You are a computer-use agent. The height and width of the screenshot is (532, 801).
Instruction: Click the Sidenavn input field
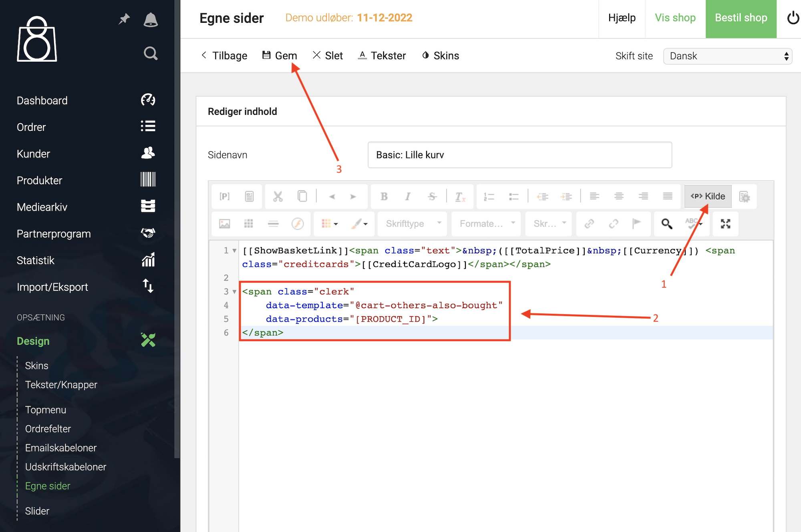[x=519, y=155]
